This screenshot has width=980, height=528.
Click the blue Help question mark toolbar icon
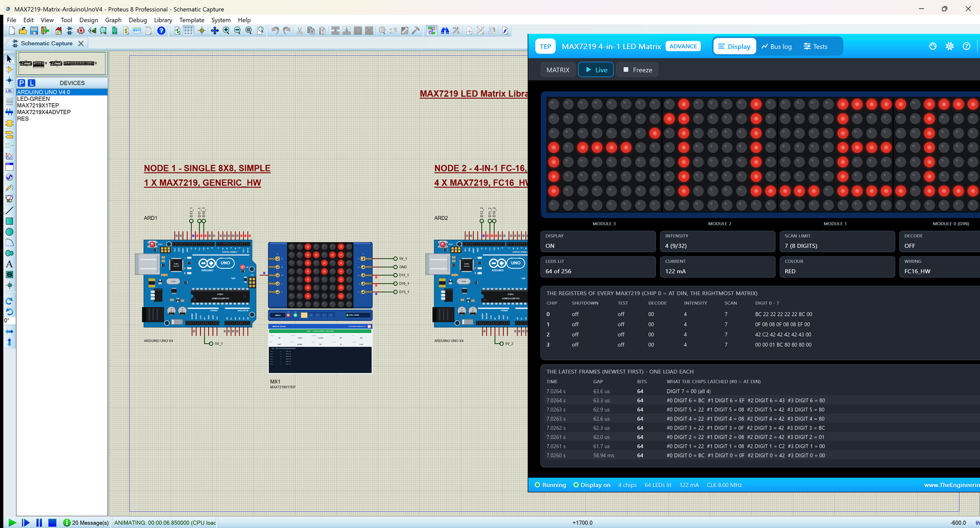pyautogui.click(x=161, y=31)
